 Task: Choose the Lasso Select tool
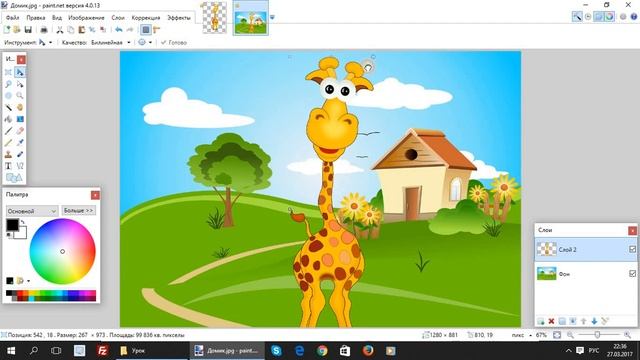(x=8, y=84)
